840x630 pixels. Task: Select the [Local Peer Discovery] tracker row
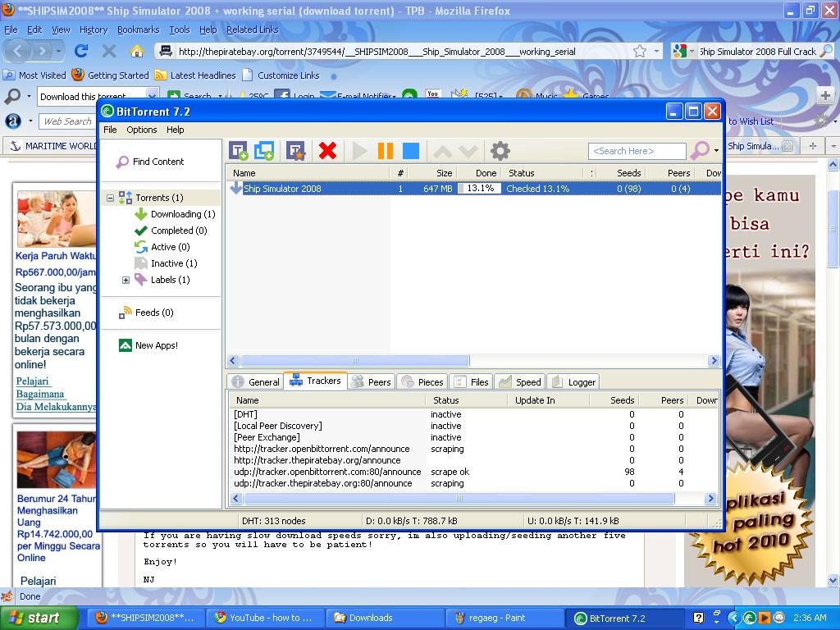(473, 426)
